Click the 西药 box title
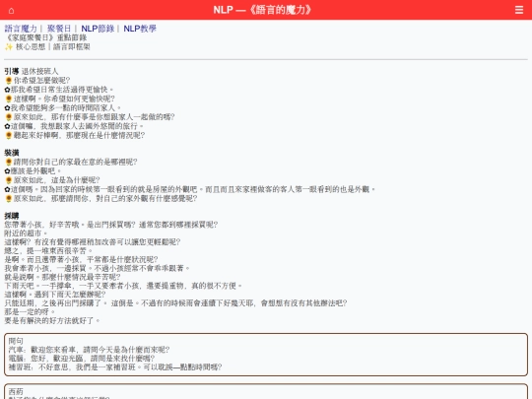The height and width of the screenshot is (399, 532). [x=16, y=391]
